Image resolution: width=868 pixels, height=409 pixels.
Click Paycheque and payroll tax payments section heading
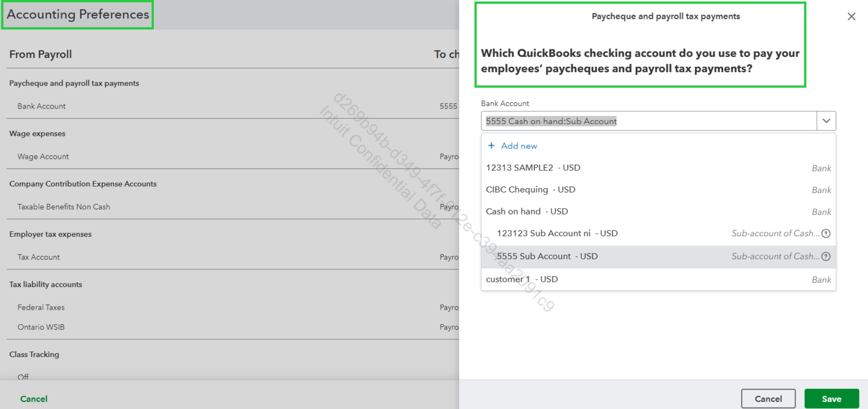coord(74,83)
